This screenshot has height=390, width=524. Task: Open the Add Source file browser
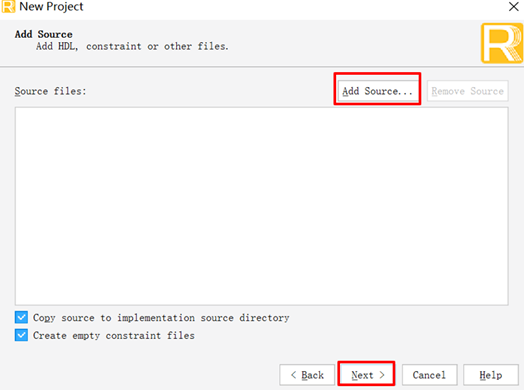point(378,91)
